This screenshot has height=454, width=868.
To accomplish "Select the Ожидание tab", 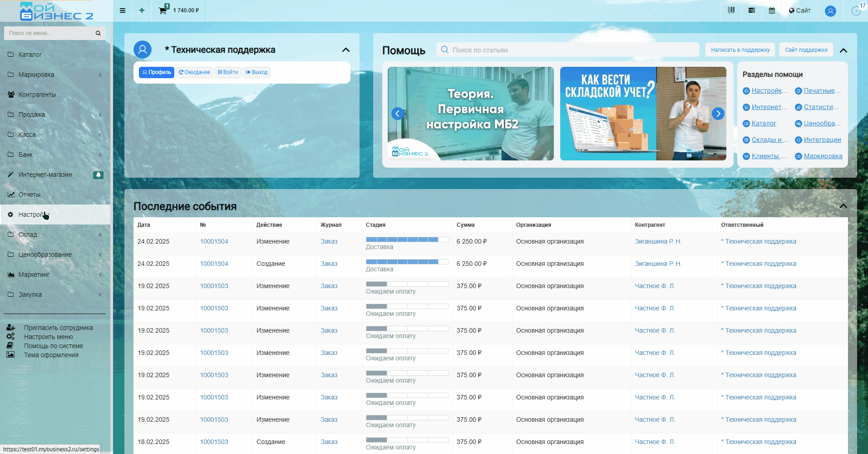I will [x=194, y=72].
